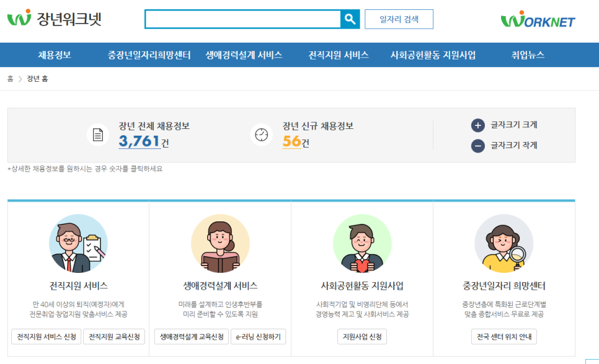This screenshot has width=599, height=364.
Task: Click the 장년워크넷 logo
Action: (x=54, y=18)
